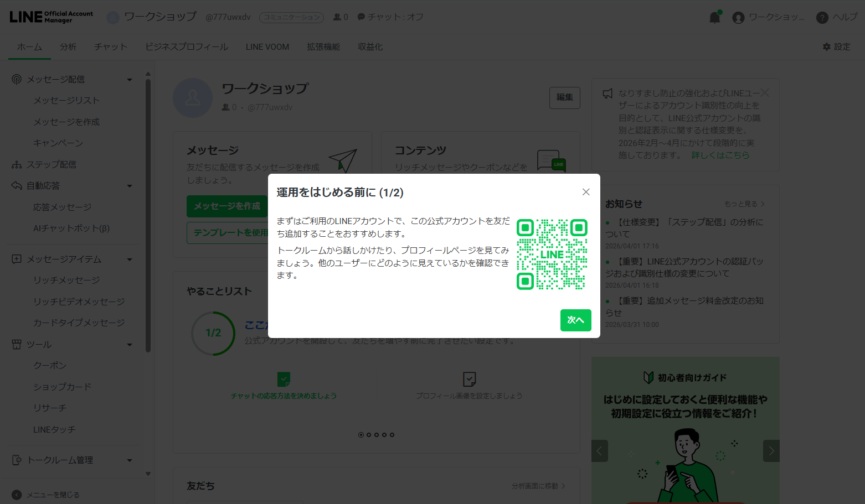Open the notification bell icon
Screen dimensions: 865x504
tap(714, 17)
